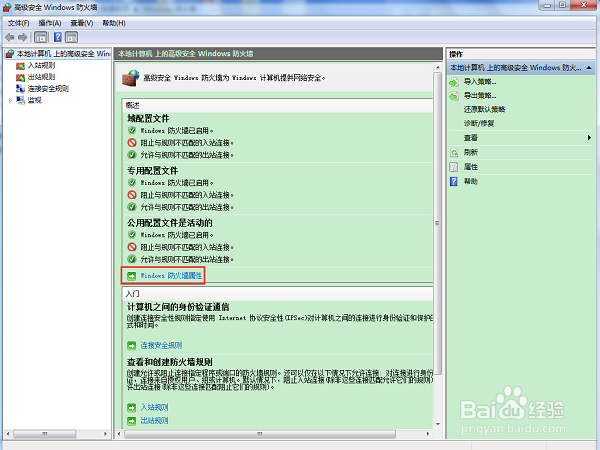The image size is (600, 450).
Task: Click the blue Help toolbar icon
Action: 58,38
